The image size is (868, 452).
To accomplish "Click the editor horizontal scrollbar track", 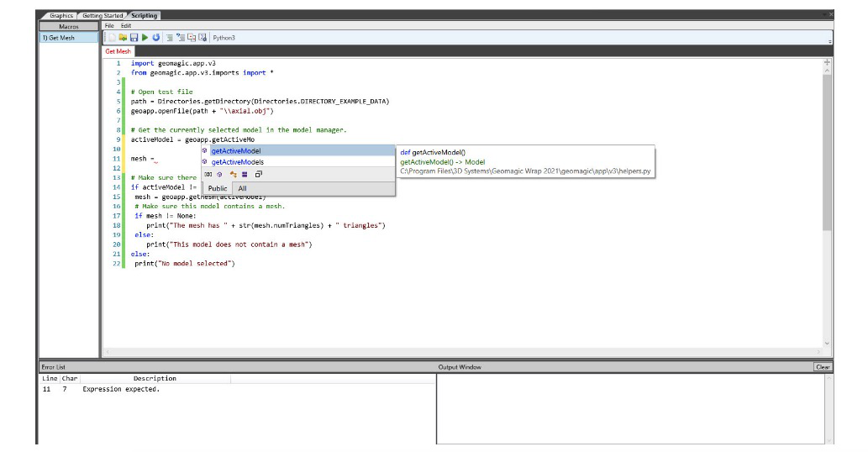I will click(x=463, y=352).
